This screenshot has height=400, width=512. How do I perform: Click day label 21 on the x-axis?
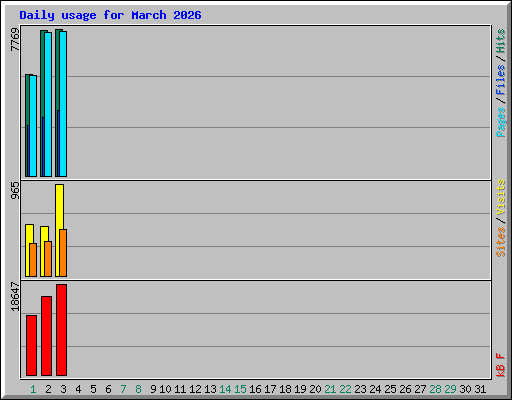pos(330,389)
